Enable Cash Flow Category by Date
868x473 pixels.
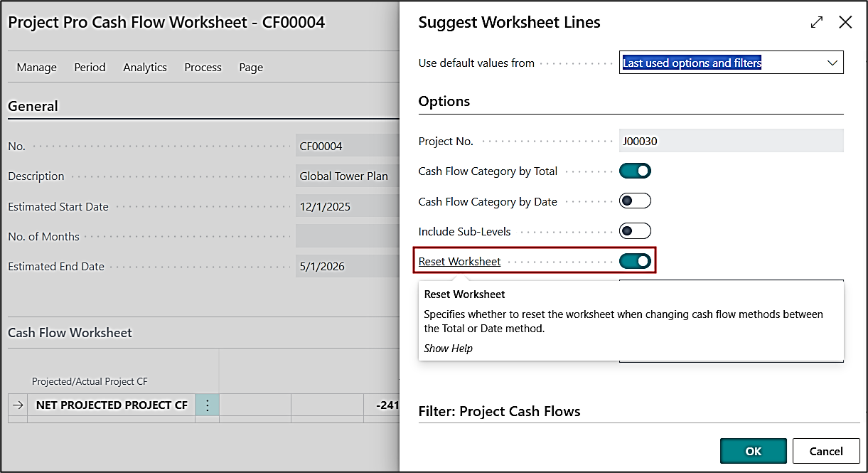tap(635, 201)
